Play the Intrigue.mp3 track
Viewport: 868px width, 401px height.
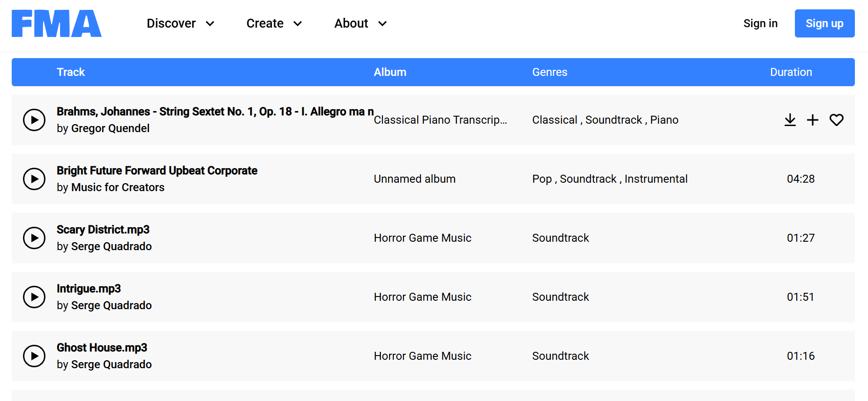34,297
